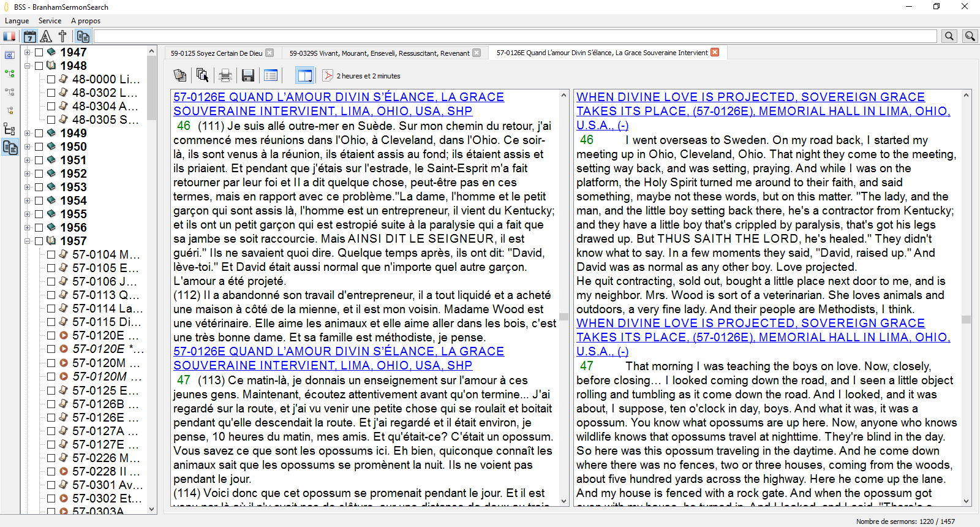Collapse the 1948 year node

[27, 66]
